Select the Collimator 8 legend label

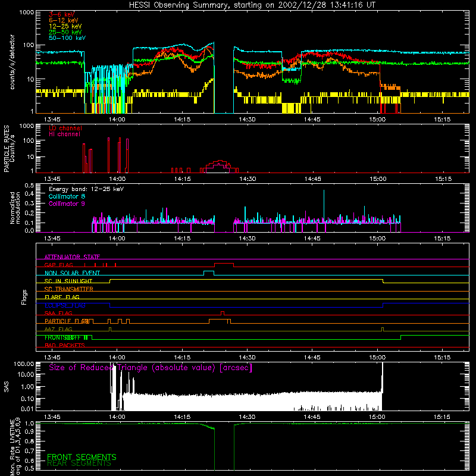click(67, 196)
